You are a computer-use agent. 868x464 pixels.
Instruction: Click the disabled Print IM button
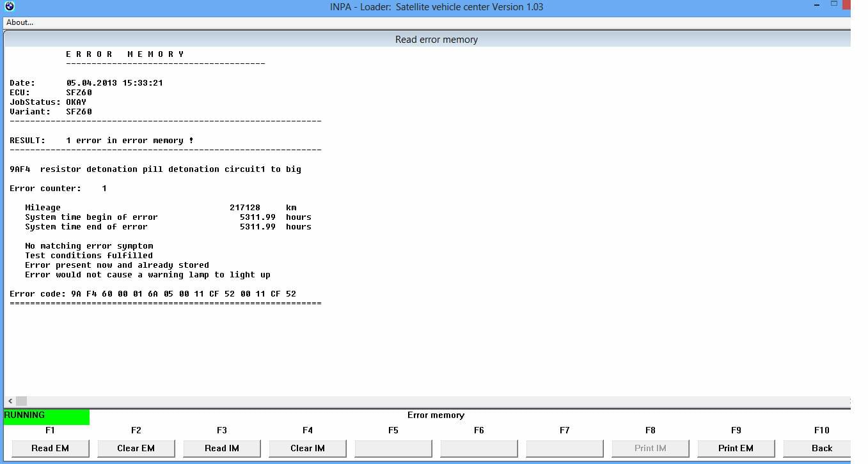[x=651, y=448]
